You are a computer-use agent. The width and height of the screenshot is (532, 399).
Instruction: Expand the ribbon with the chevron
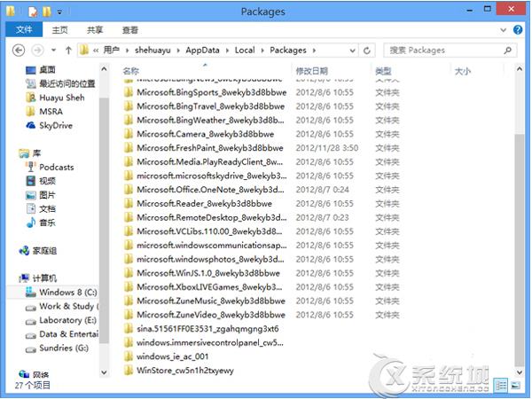pyautogui.click(x=504, y=30)
